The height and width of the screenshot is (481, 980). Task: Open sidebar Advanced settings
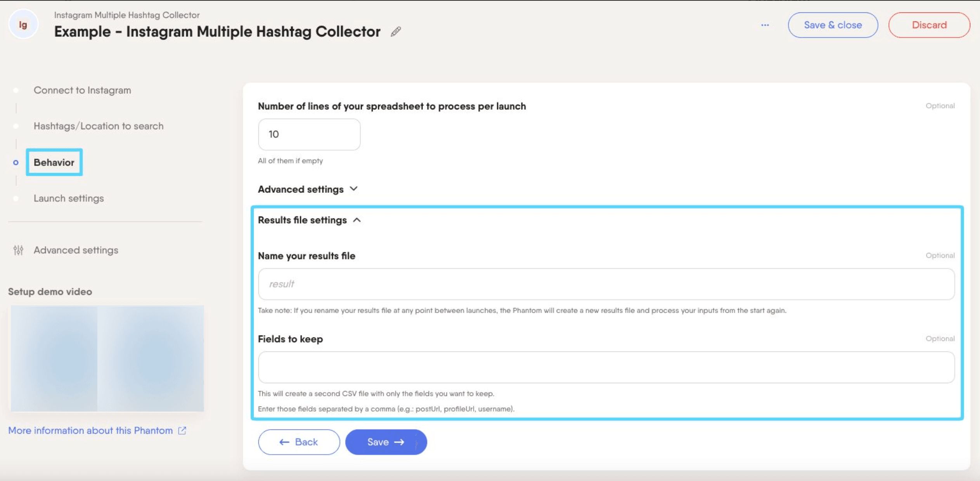tap(76, 250)
